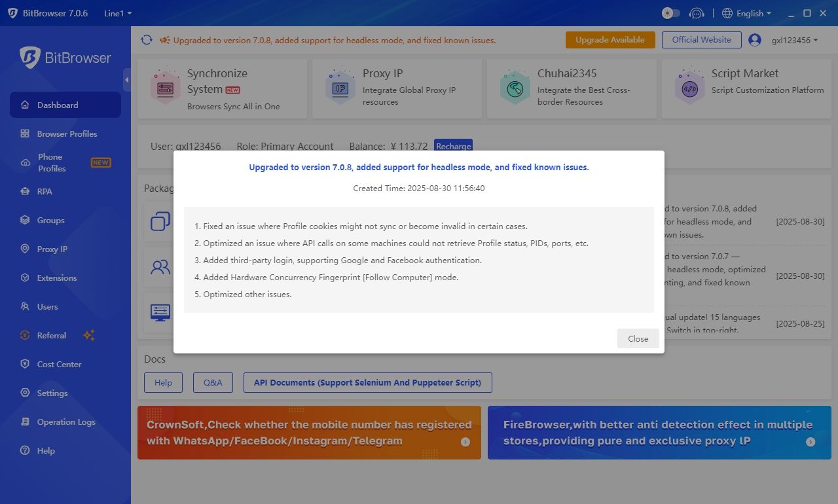The height and width of the screenshot is (504, 838).
Task: Open Proxy IP sidebar item
Action: pos(65,249)
